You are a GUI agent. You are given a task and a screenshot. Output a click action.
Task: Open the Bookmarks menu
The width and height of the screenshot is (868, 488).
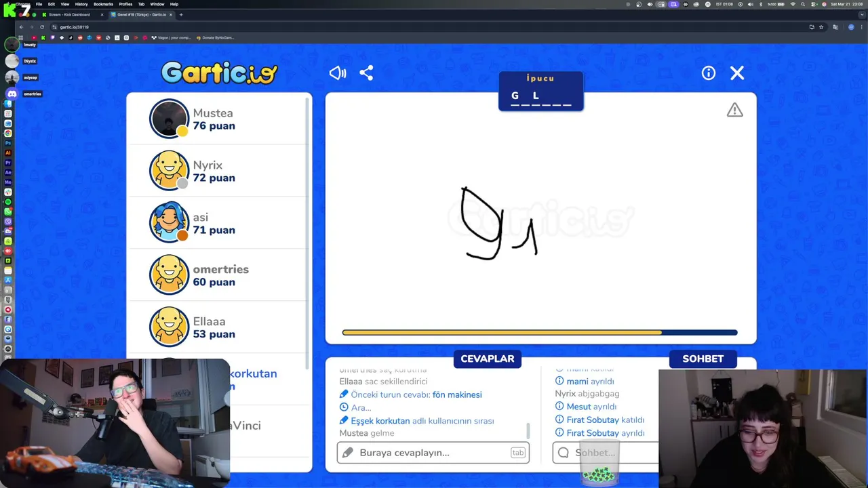pyautogui.click(x=103, y=4)
